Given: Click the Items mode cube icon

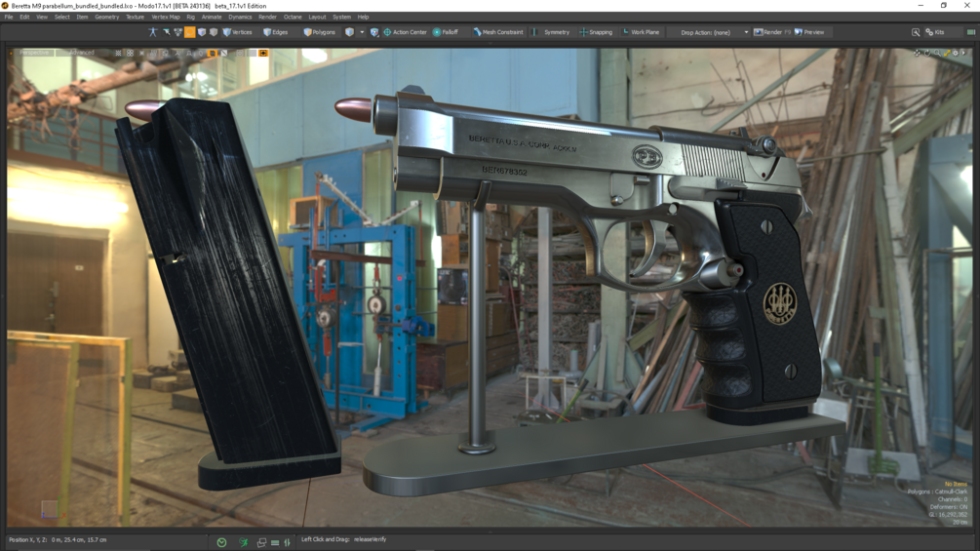Looking at the screenshot, I should pos(349,32).
